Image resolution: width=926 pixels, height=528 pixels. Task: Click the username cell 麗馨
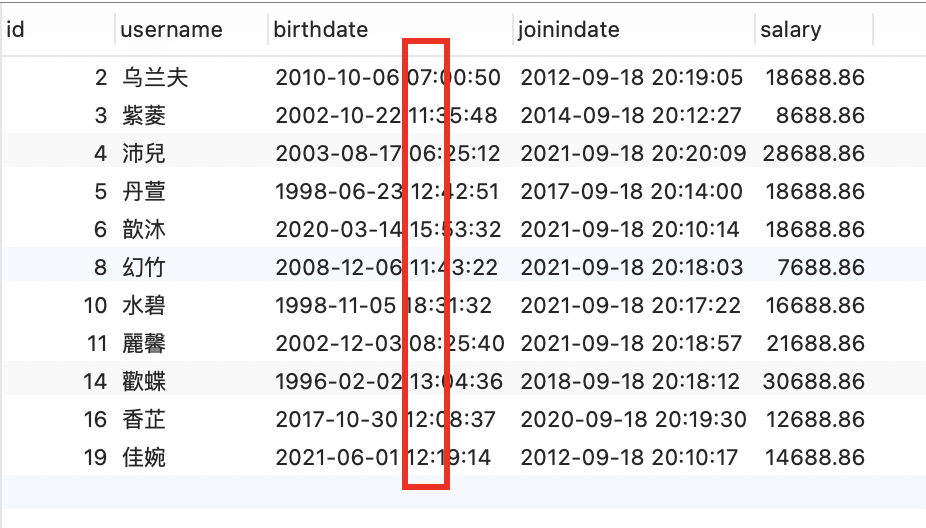coord(144,344)
